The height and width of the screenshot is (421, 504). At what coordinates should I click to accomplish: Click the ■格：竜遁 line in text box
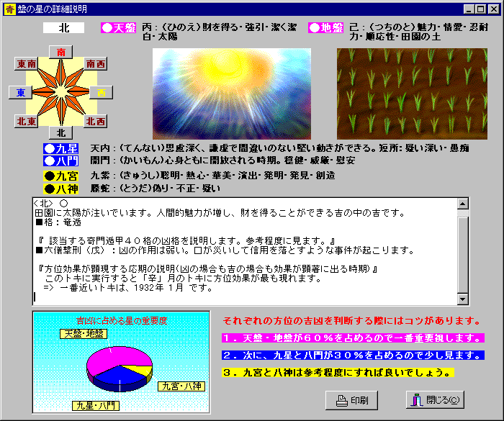point(58,222)
